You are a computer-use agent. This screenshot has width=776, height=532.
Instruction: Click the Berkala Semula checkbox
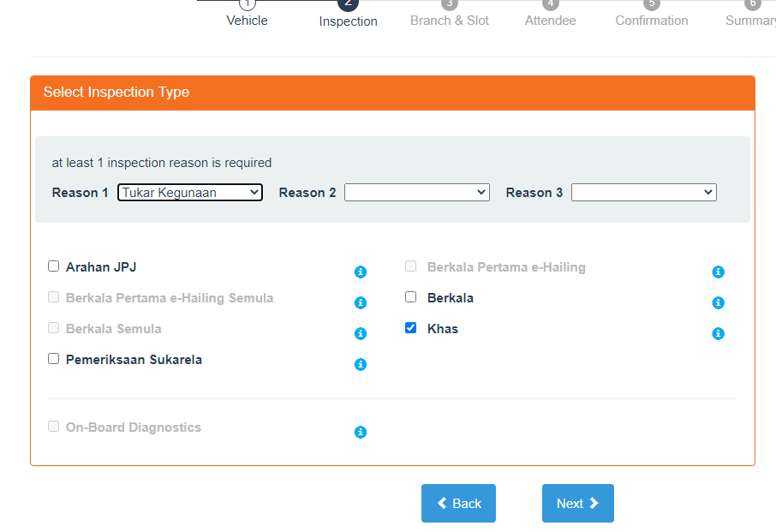[53, 327]
